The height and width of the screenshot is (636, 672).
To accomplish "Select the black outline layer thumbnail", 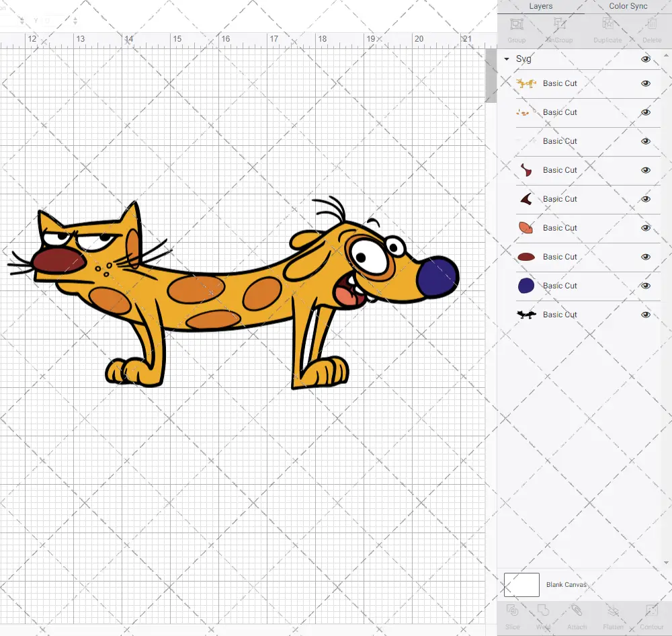I will (526, 315).
